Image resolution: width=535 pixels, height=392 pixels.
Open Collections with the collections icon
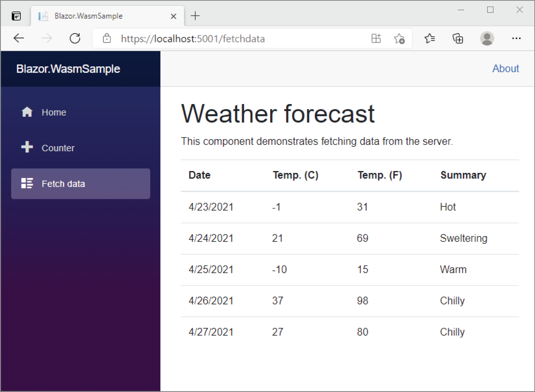pos(458,38)
